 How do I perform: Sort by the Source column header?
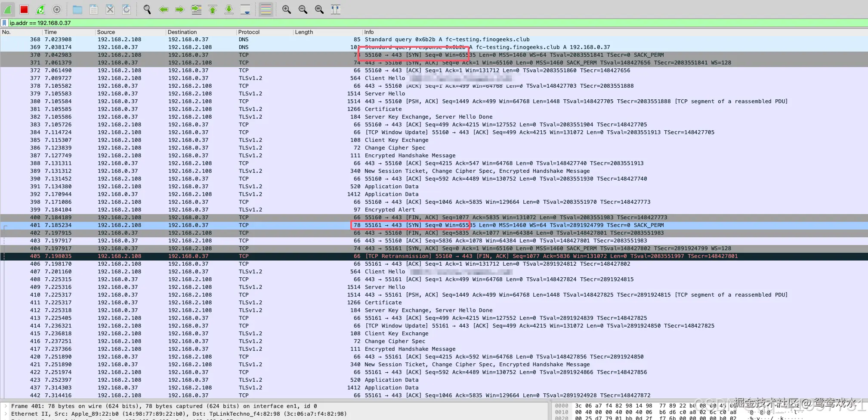130,32
